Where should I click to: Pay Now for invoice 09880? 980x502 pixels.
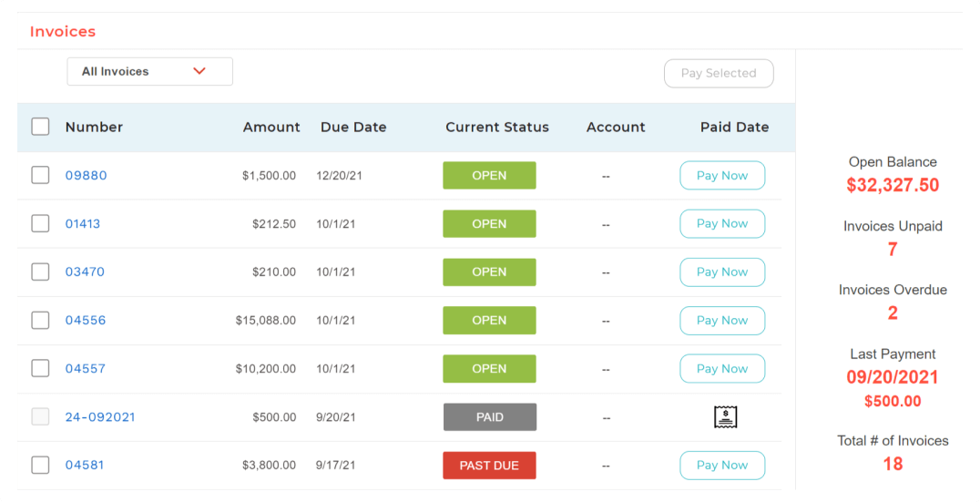click(x=722, y=176)
